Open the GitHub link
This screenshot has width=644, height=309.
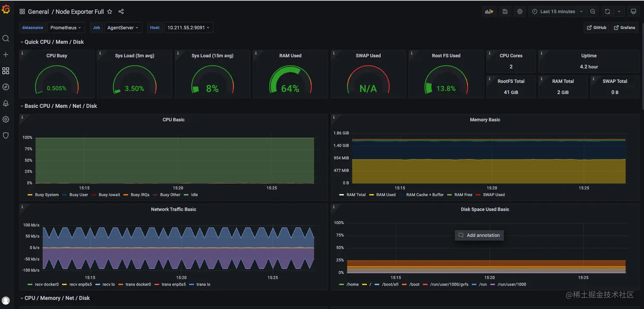pos(596,28)
